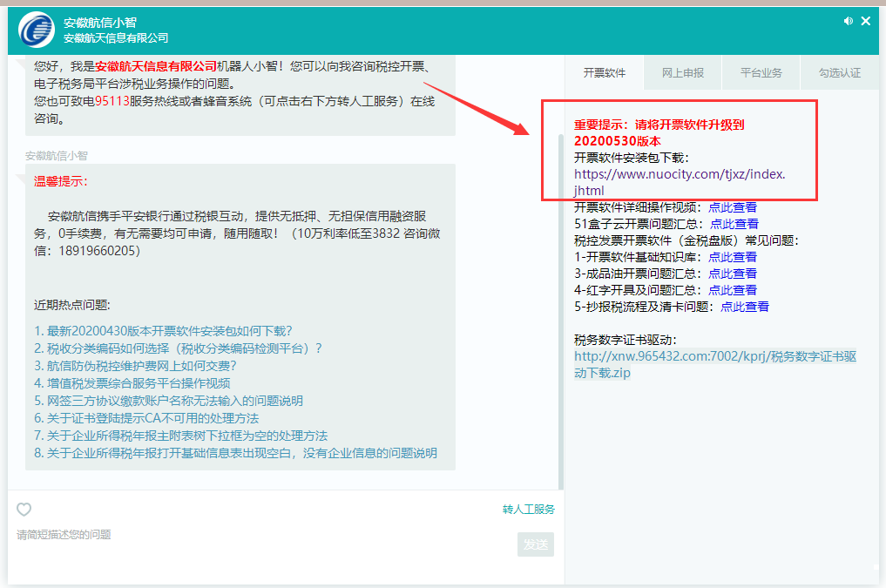This screenshot has width=886, height=588.
Task: Click the 近期热点问题 heading text
Action: (71, 305)
